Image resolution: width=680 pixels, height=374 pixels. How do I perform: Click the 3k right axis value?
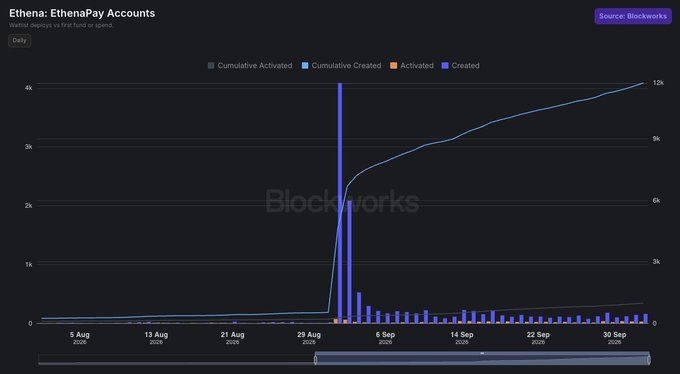(656, 262)
